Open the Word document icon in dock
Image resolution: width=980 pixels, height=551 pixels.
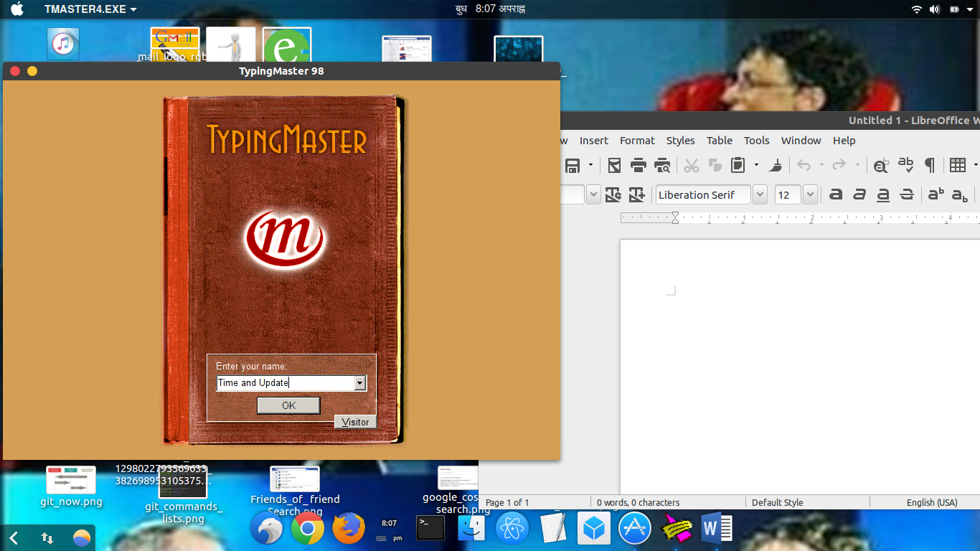pyautogui.click(x=717, y=529)
